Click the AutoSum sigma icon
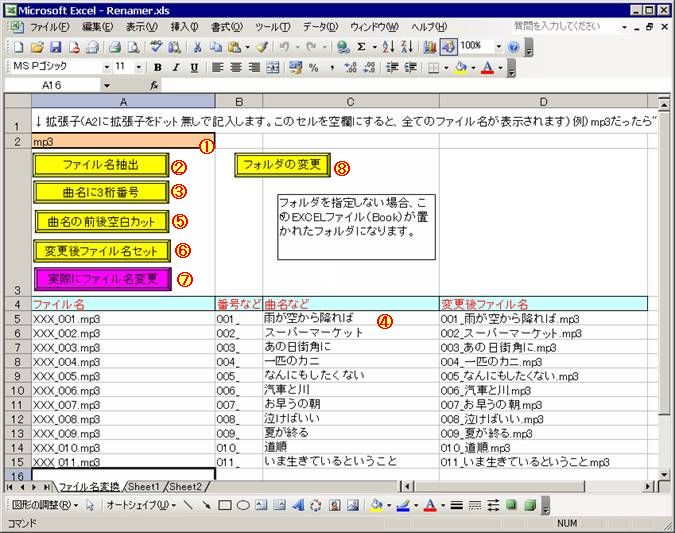Screen dimensions: 675x533 coord(361,47)
